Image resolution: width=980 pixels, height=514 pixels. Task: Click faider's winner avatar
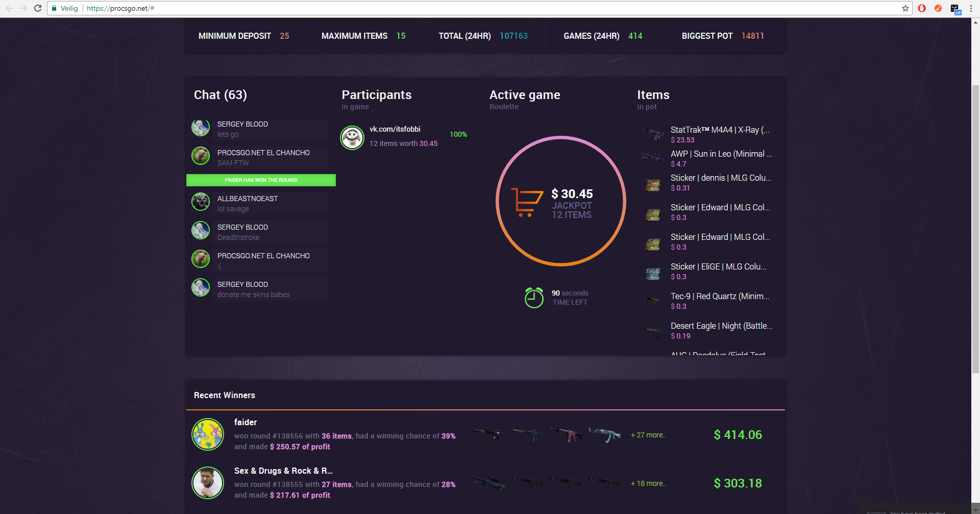click(208, 434)
